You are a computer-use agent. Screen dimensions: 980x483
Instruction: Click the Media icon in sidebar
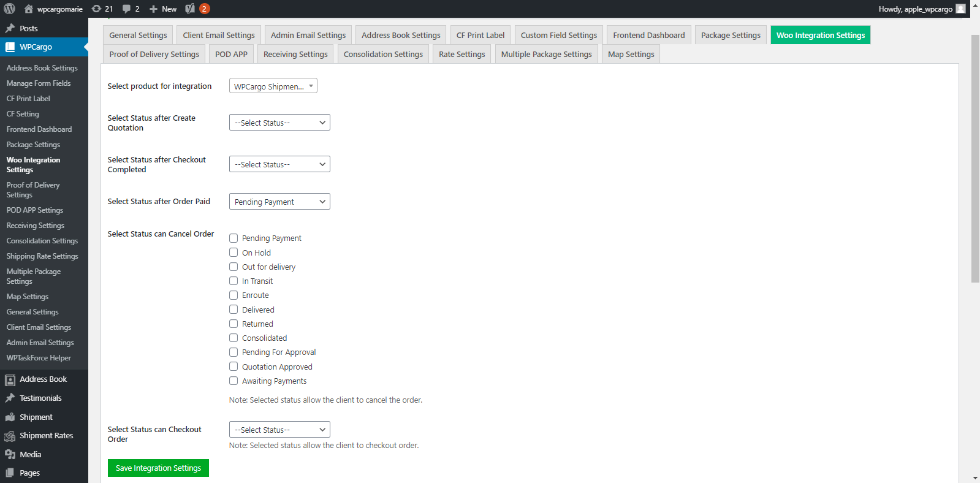[x=10, y=454]
